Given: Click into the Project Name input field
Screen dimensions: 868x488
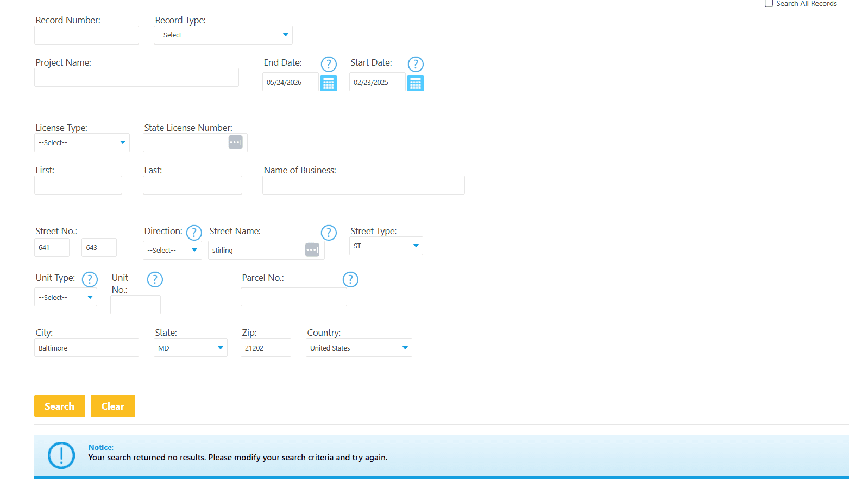Looking at the screenshot, I should [136, 77].
